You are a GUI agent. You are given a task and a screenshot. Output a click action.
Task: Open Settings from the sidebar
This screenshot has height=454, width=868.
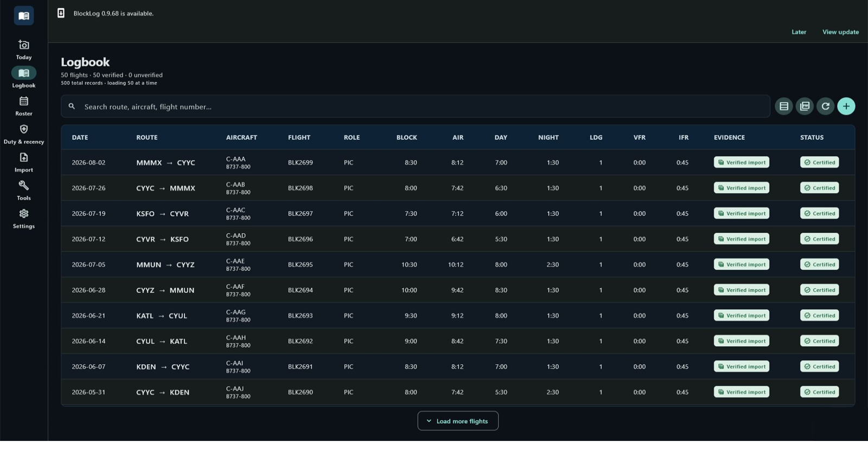(x=24, y=219)
